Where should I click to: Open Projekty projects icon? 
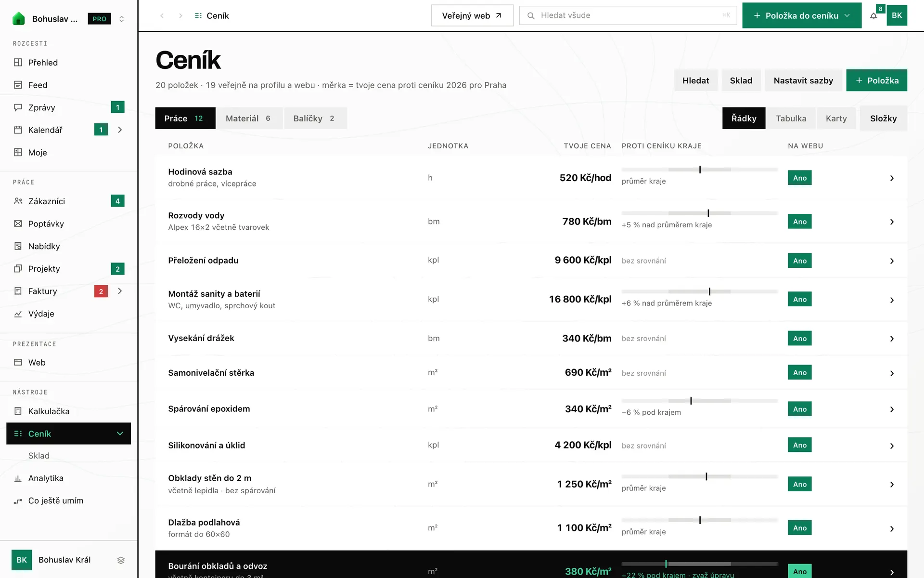click(x=18, y=269)
